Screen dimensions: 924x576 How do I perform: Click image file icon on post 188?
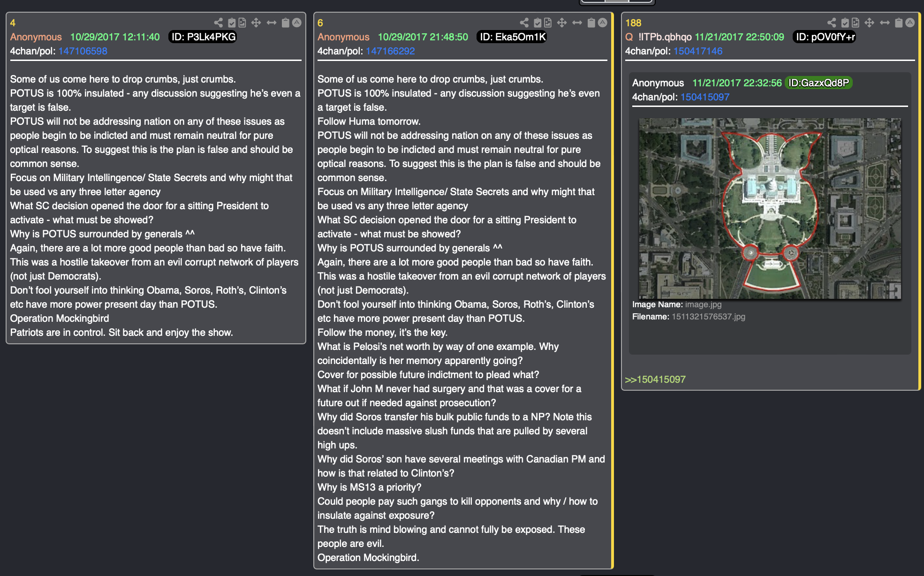(856, 23)
